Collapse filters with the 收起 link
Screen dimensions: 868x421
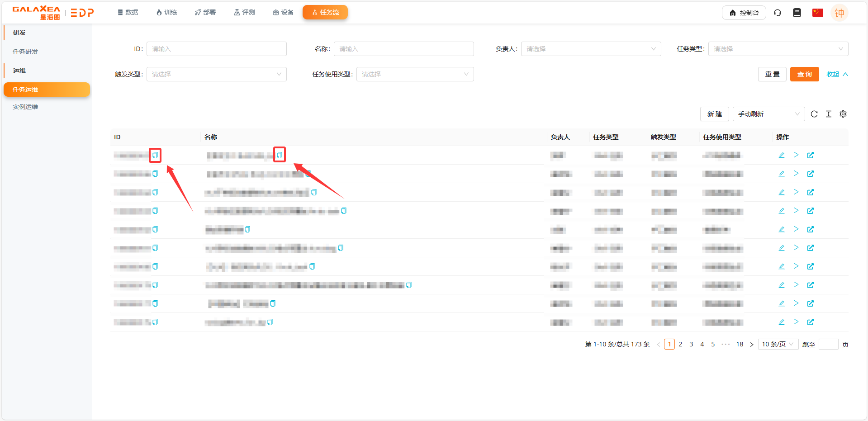pyautogui.click(x=836, y=74)
